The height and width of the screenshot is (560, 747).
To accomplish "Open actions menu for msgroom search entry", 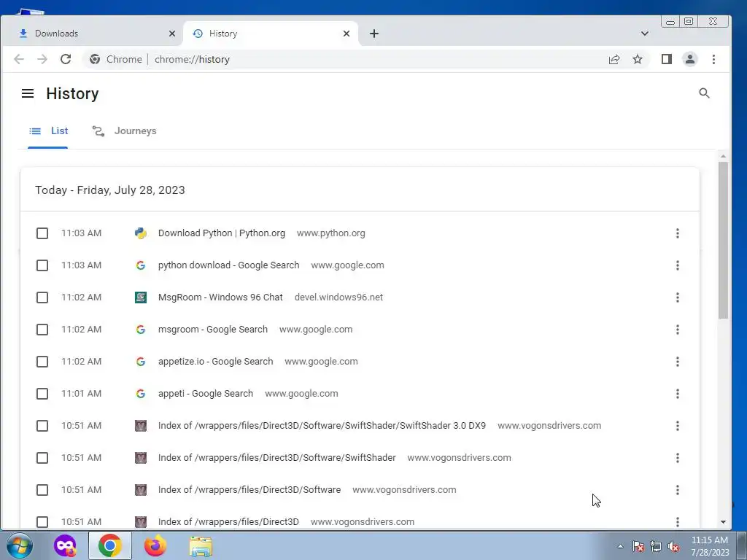I will point(678,330).
